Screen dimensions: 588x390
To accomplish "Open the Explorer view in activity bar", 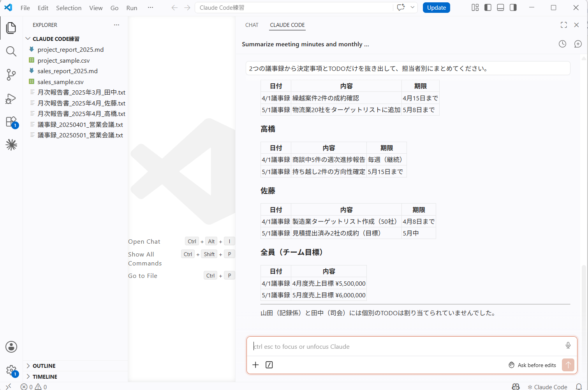I will pyautogui.click(x=11, y=28).
